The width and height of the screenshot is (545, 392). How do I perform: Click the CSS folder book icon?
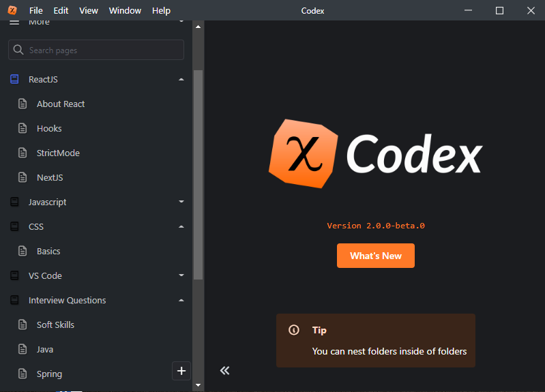pyautogui.click(x=14, y=227)
